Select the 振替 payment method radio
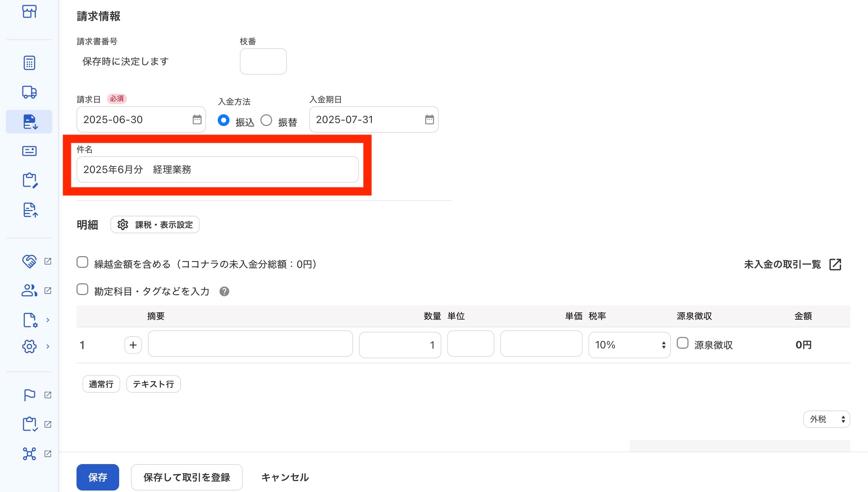This screenshot has width=868, height=492. [266, 121]
